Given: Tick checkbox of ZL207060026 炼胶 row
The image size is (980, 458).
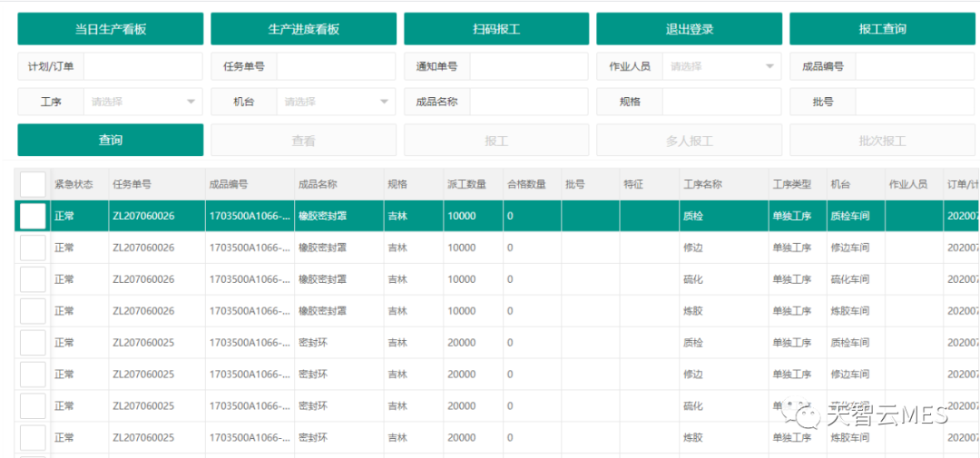Looking at the screenshot, I should point(33,311).
